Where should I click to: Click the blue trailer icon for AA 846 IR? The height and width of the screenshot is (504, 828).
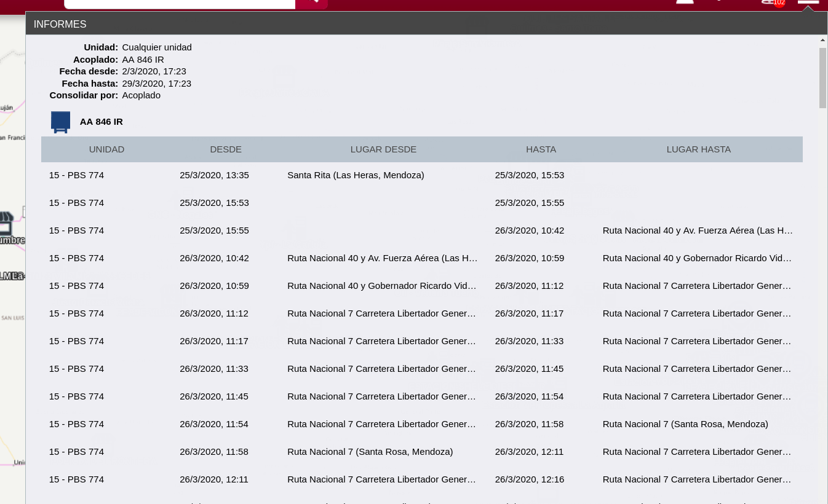(60, 122)
